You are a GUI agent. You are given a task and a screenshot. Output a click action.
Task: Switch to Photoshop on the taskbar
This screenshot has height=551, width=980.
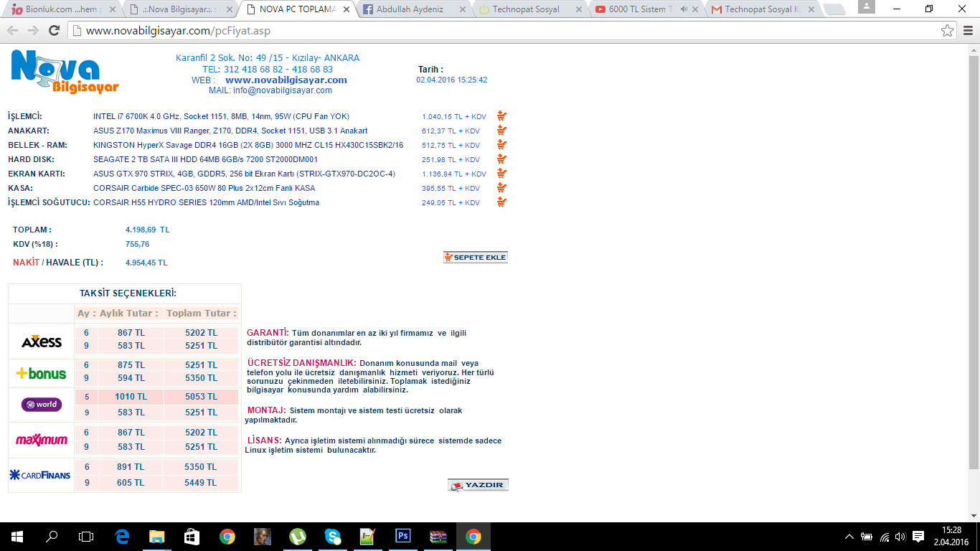click(402, 536)
